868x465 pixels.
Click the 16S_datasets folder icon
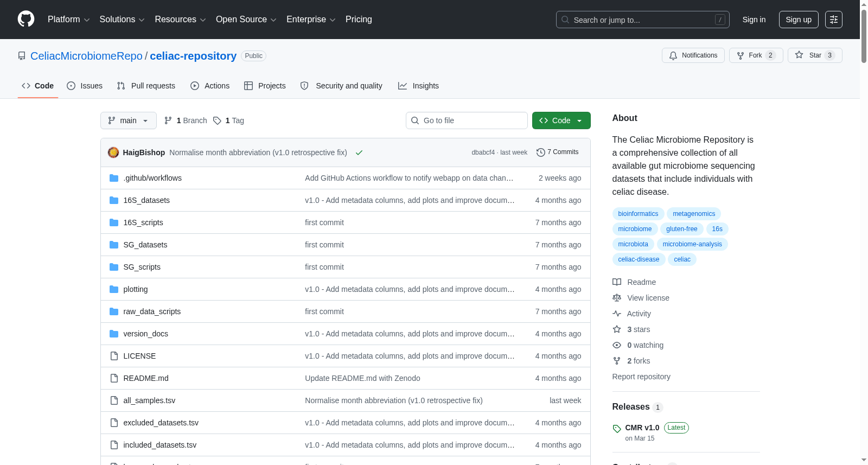(x=114, y=200)
